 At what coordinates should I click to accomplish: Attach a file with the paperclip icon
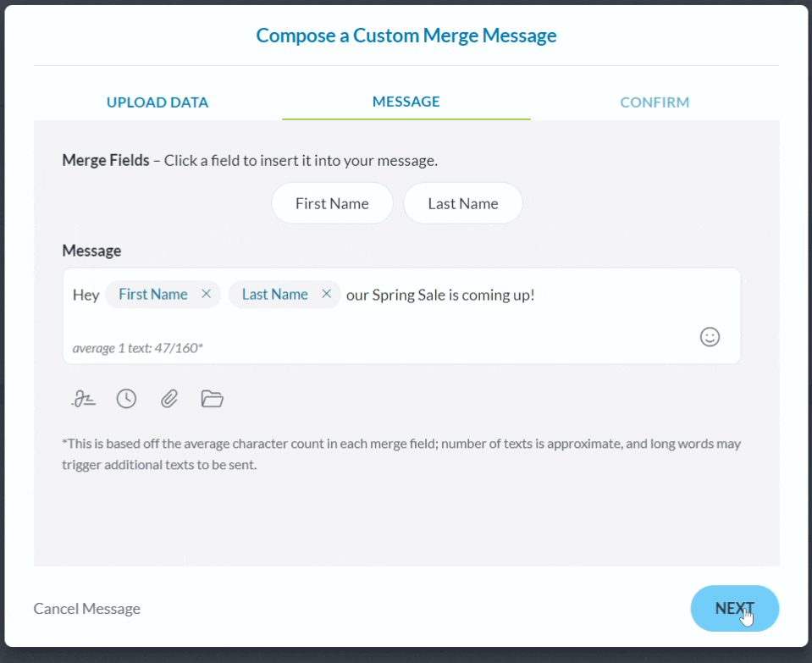169,399
